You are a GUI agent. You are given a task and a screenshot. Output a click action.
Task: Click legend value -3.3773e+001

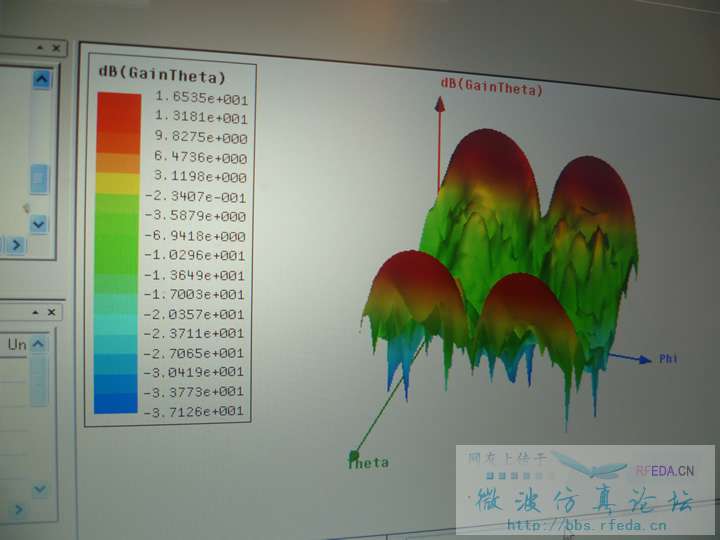tap(194, 392)
